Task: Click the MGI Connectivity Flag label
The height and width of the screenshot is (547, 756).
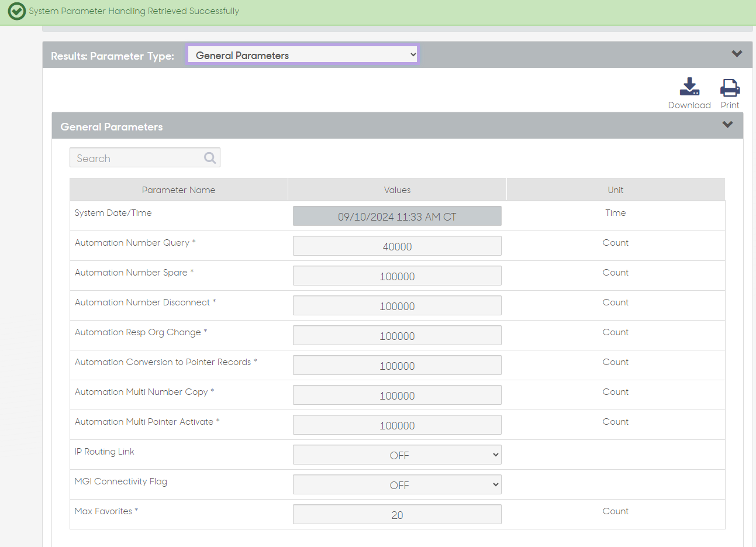Action: pos(121,481)
